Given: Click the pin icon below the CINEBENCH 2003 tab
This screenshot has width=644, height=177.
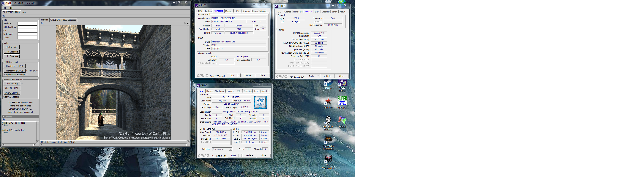Looking at the screenshot, I should [x=4, y=16].
